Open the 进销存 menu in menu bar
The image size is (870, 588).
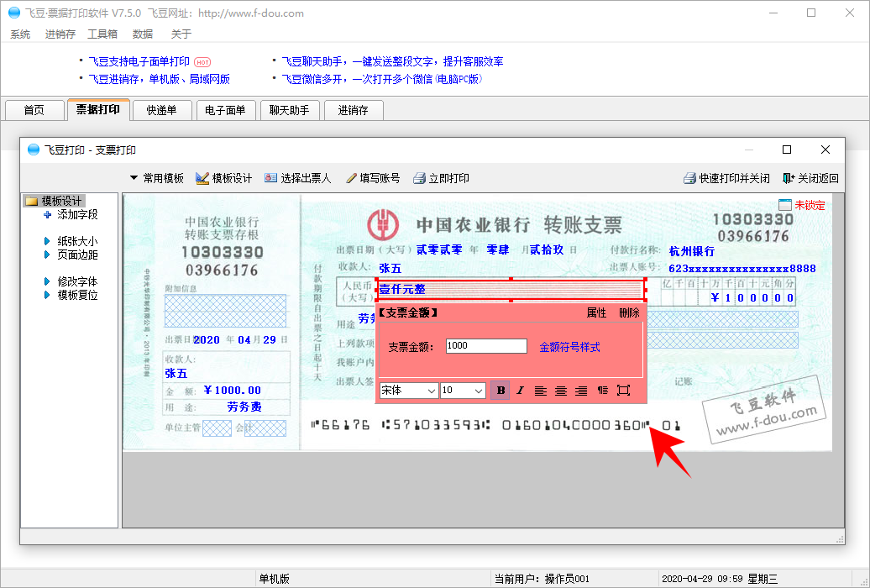60,34
